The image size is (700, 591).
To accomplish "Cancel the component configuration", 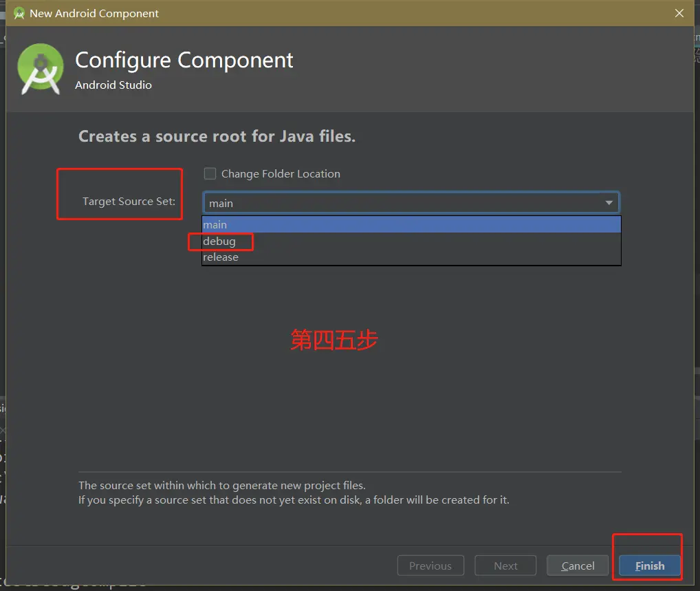I will point(578,566).
